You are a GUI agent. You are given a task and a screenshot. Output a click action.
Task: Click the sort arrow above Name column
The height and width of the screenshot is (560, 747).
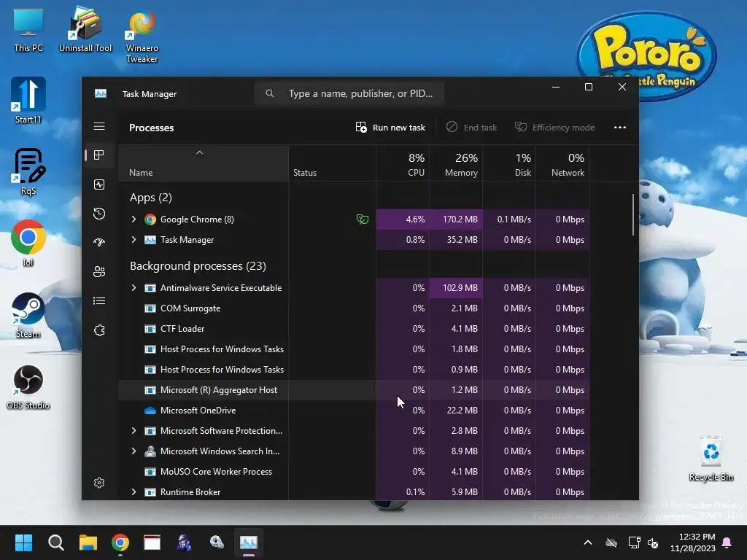coord(200,152)
